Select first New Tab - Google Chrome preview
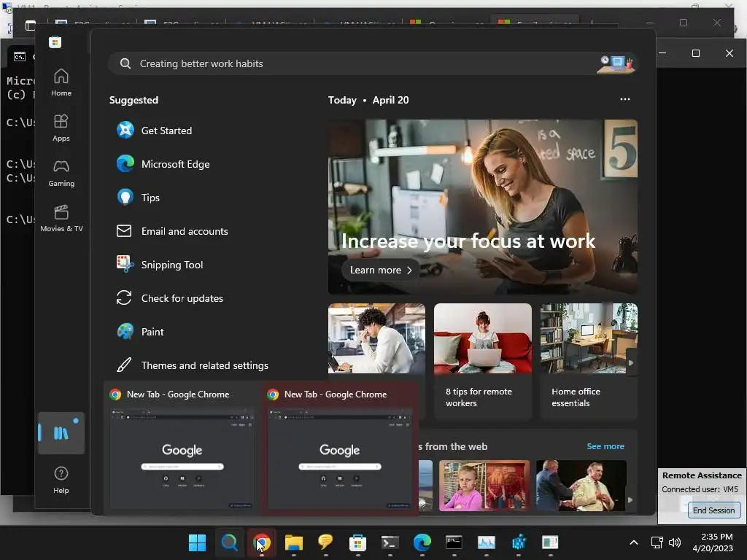The width and height of the screenshot is (747, 560). coord(182,448)
